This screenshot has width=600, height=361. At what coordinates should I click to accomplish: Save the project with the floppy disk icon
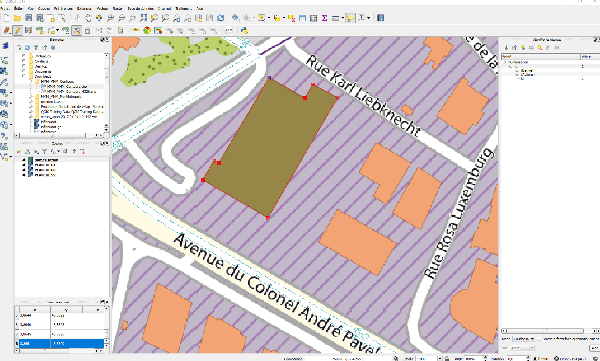28,18
